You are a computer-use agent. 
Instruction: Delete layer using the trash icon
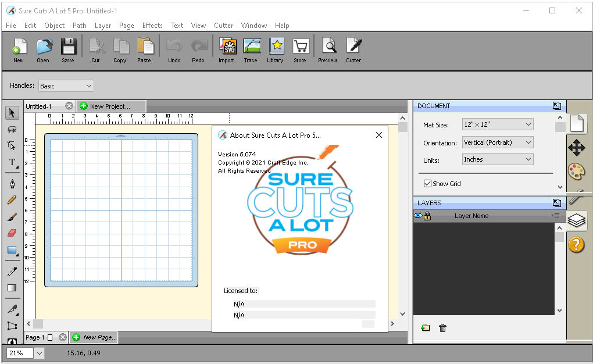[442, 328]
